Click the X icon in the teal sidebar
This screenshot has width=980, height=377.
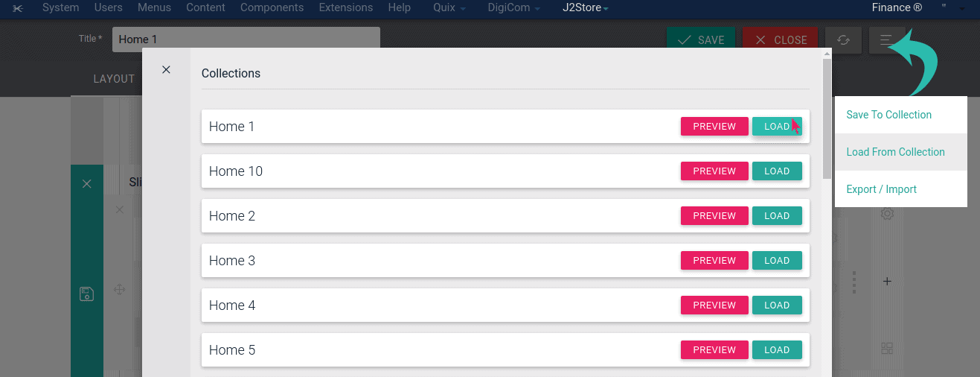coord(86,184)
